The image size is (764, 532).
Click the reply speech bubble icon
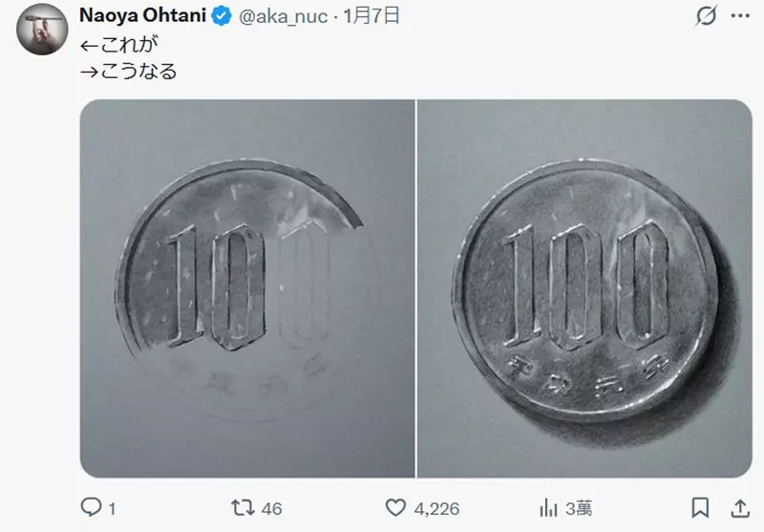coord(91,507)
